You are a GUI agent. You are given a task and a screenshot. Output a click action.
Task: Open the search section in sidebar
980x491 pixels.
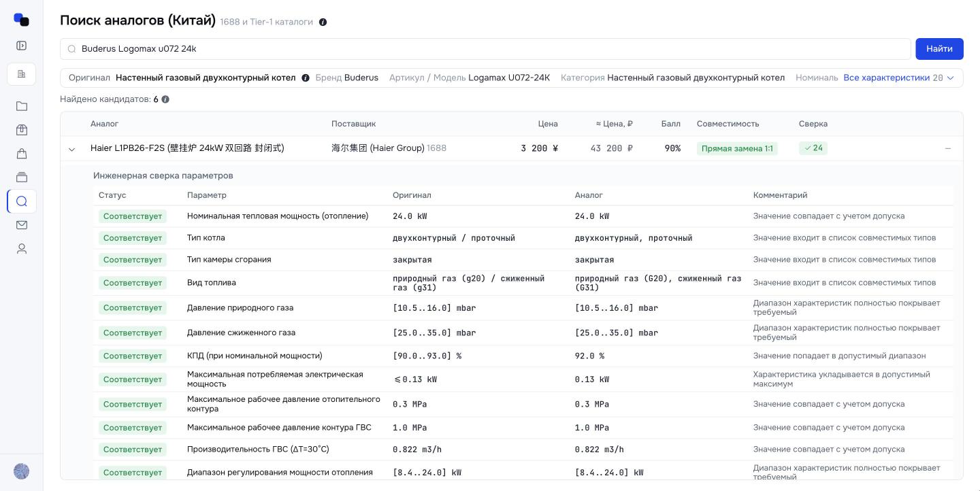tap(21, 201)
